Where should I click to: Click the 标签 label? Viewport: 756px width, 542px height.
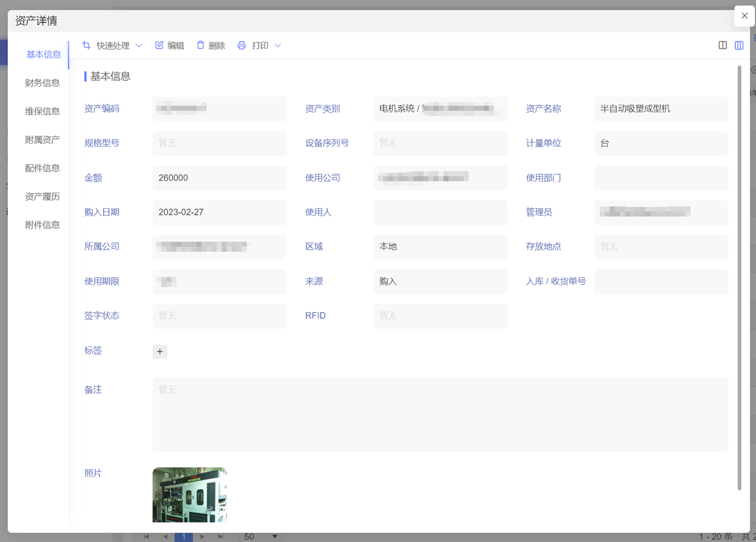pyautogui.click(x=93, y=350)
